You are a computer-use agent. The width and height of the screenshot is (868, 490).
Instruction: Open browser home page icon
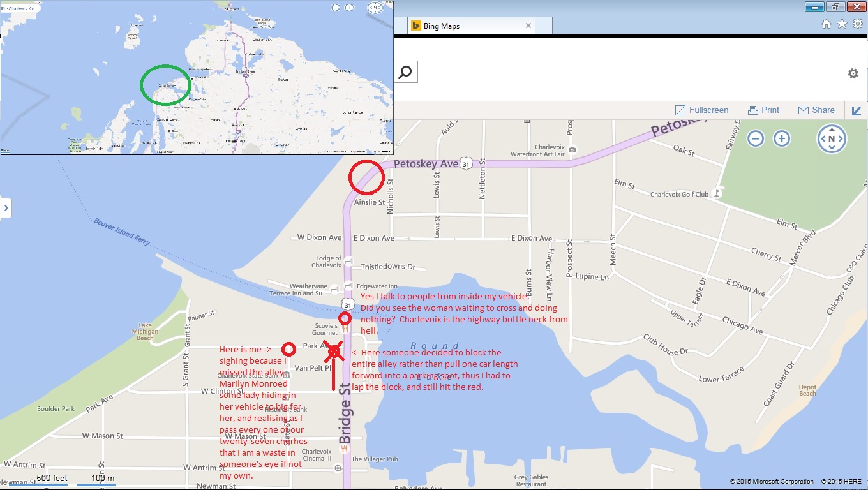pyautogui.click(x=826, y=24)
